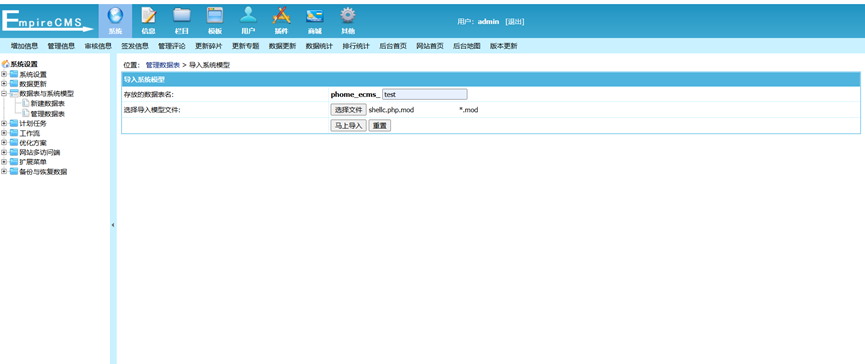Viewport: 865px width, 364px height.
Task: Click the 系统设置 root home icon
Action: 6,64
